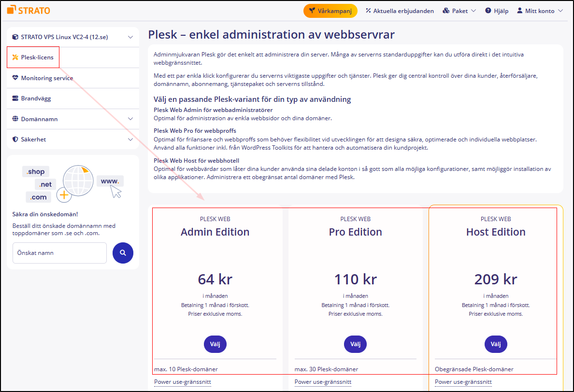The image size is (574, 392).
Task: Open Power use-gränssnitt link under Pro Edition
Action: [323, 382]
